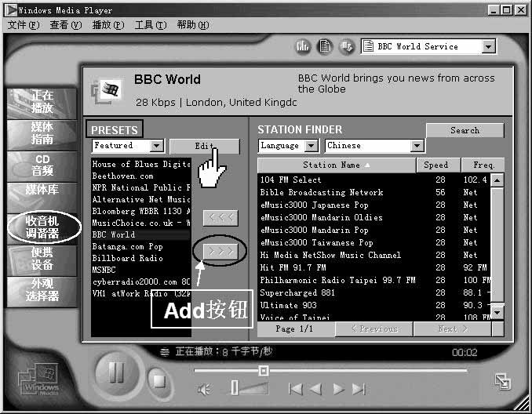Mute the audio with the speaker icon
This screenshot has width=532, height=414.
(x=204, y=389)
